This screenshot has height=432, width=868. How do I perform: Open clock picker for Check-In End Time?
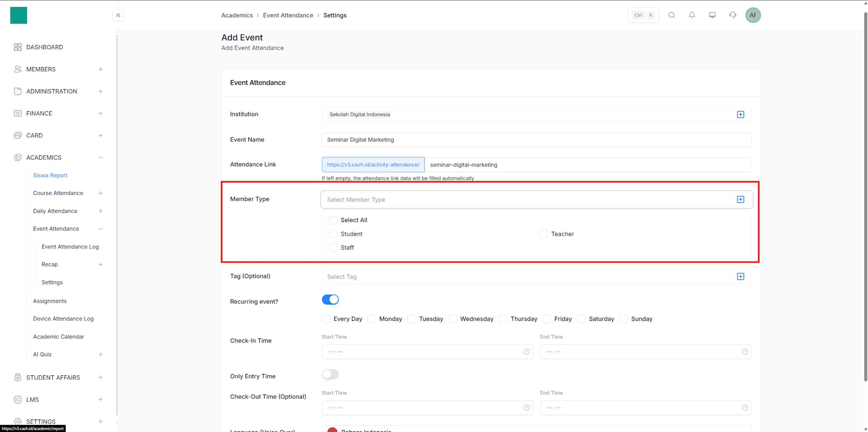tap(745, 352)
